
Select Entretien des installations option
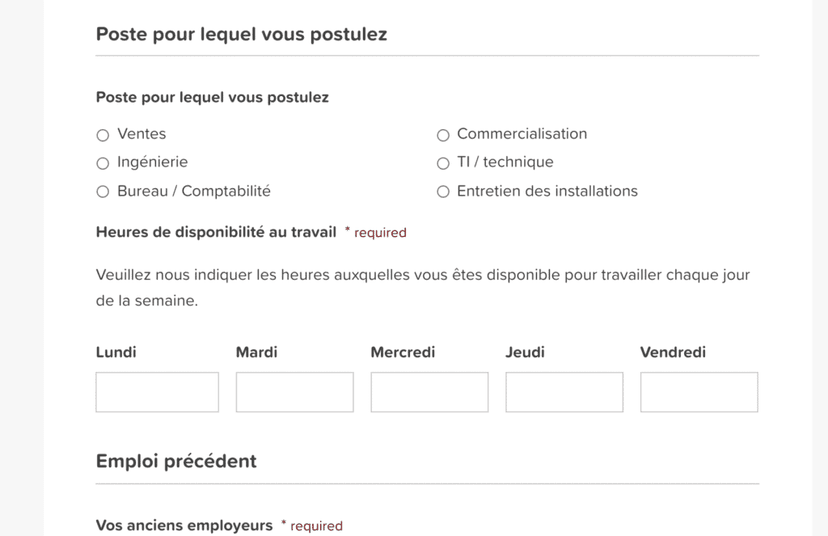[443, 192]
